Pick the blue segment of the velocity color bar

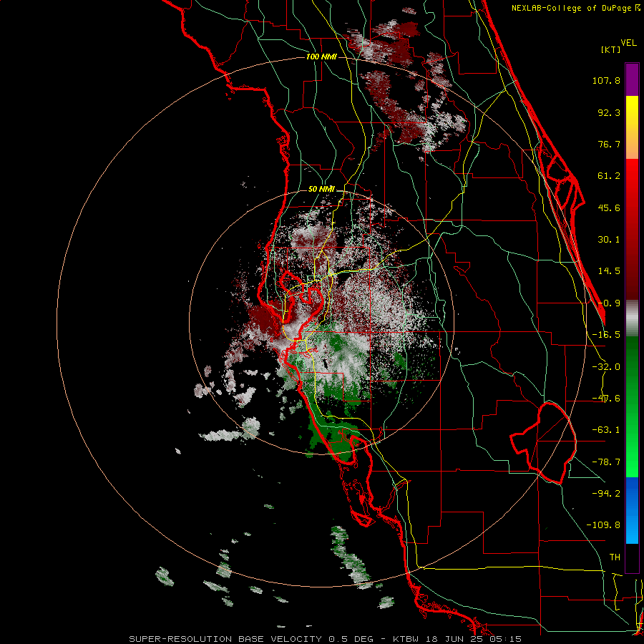632,510
